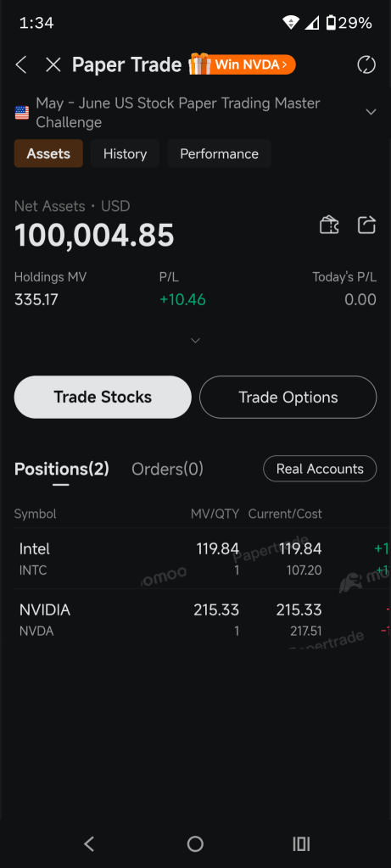Expand asset details with the small chevron

click(195, 341)
